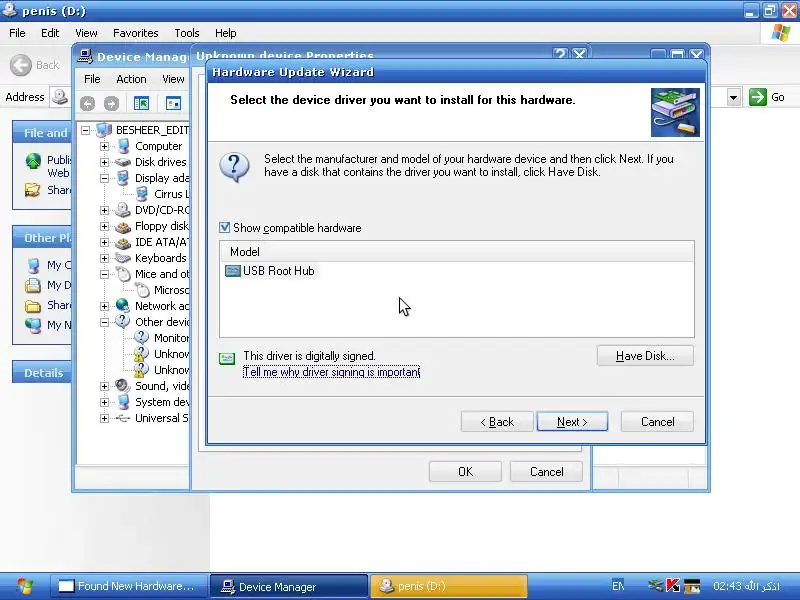
Task: Select USB Root Hub model entry
Action: 279,271
